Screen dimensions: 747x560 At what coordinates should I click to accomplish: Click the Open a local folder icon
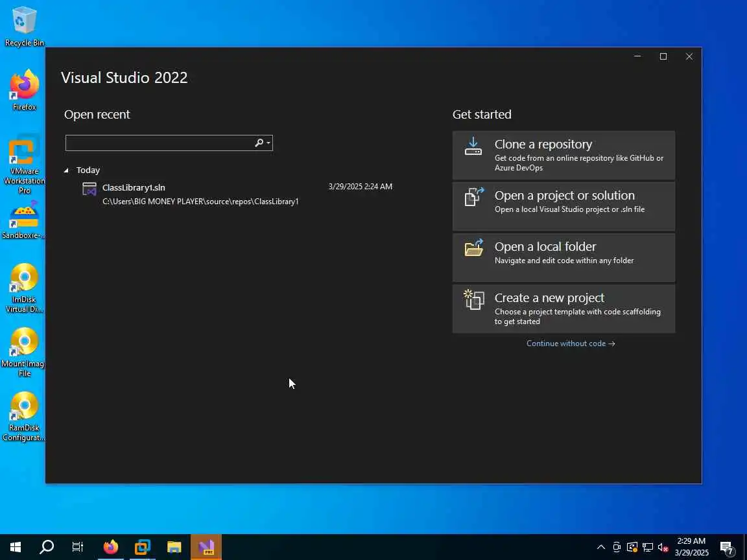474,248
